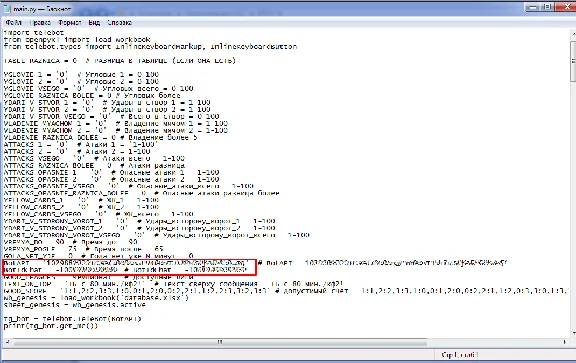
Task: Open the Файл menu
Action: click(14, 23)
